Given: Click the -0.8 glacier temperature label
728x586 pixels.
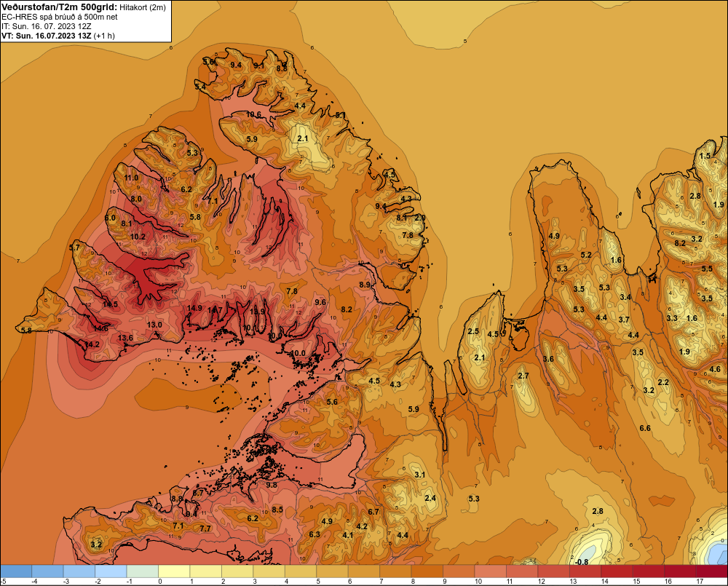Looking at the screenshot, I should click(x=582, y=562).
